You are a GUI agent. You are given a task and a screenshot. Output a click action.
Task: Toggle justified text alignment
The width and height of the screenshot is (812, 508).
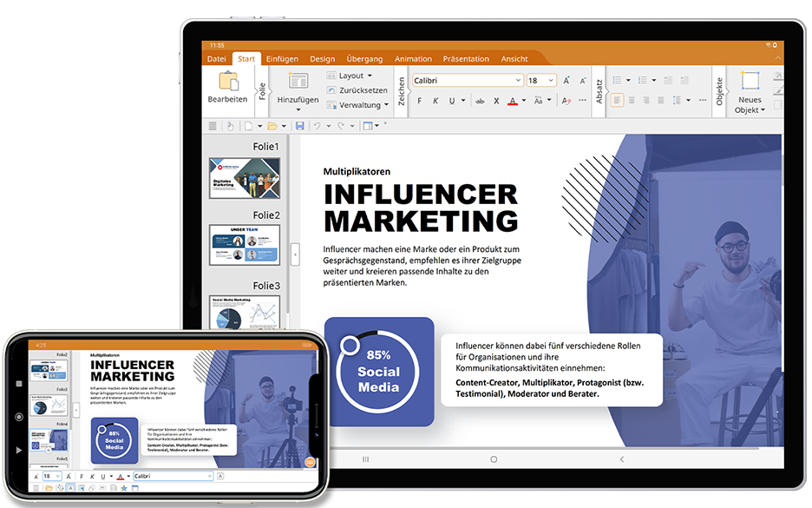660,100
